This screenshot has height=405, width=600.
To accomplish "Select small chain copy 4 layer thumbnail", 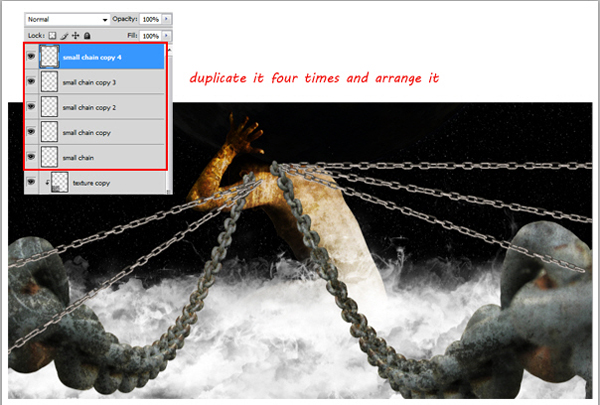I will tap(49, 56).
